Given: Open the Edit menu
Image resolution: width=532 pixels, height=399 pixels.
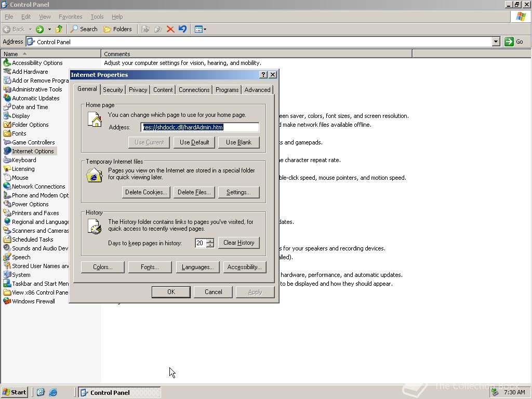Looking at the screenshot, I should point(26,17).
